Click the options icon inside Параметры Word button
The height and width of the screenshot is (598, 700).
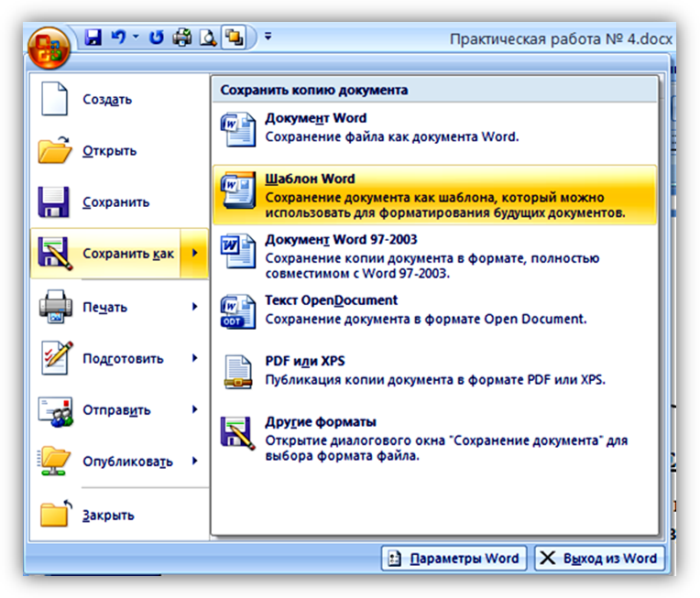(394, 559)
